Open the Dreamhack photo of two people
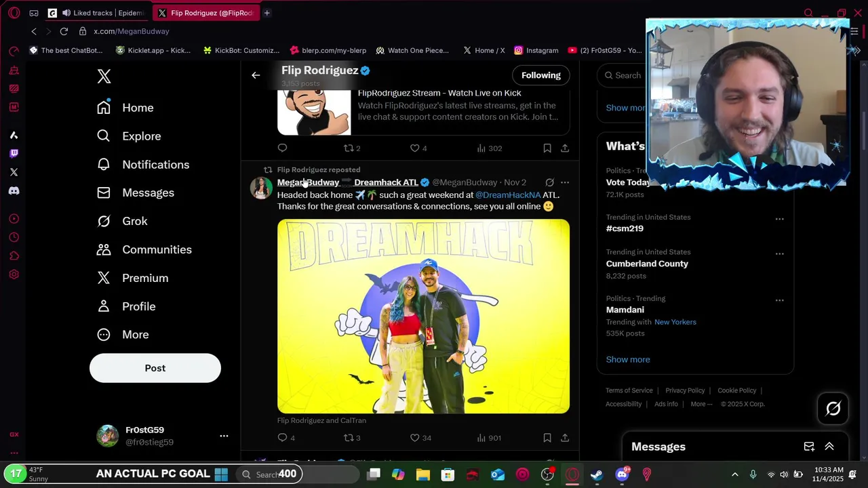 point(423,317)
